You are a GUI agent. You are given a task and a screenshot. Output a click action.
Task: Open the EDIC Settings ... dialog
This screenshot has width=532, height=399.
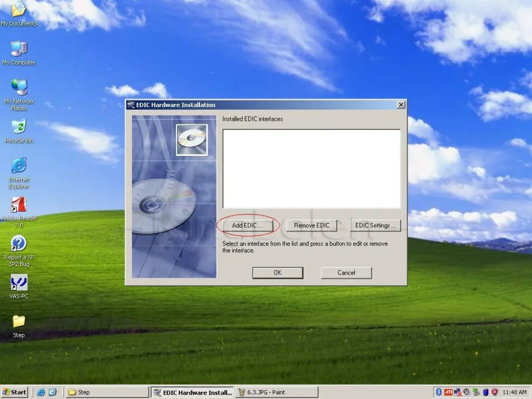point(375,225)
